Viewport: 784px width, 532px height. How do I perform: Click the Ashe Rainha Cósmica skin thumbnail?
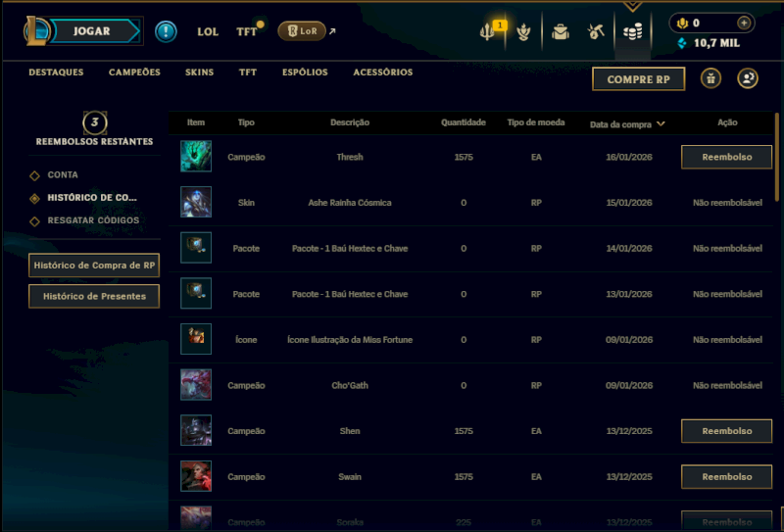(x=196, y=202)
